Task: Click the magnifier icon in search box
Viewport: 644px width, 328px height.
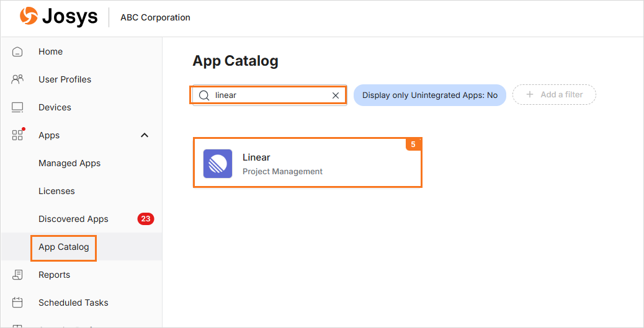Action: click(204, 95)
